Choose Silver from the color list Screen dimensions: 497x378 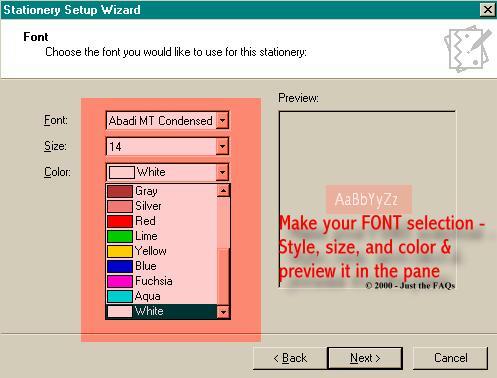161,206
